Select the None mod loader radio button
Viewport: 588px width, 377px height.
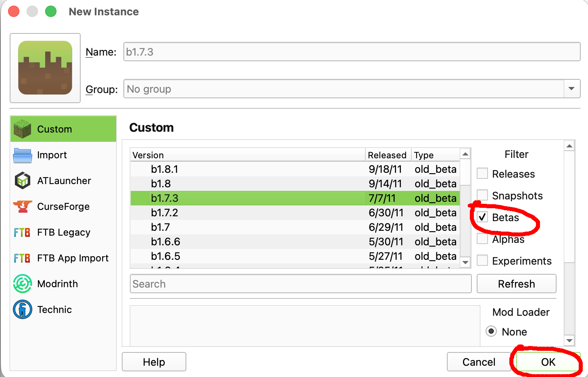click(491, 331)
